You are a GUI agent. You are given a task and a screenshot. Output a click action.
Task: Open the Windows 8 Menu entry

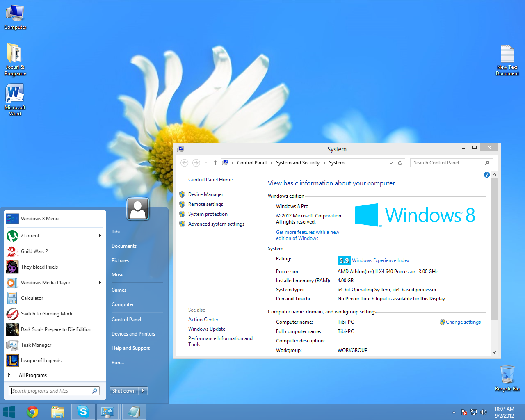[54, 219]
